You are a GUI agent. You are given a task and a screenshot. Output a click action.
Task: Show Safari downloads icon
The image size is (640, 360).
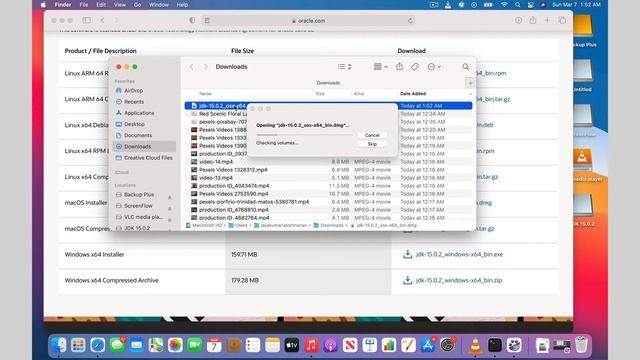[518, 20]
